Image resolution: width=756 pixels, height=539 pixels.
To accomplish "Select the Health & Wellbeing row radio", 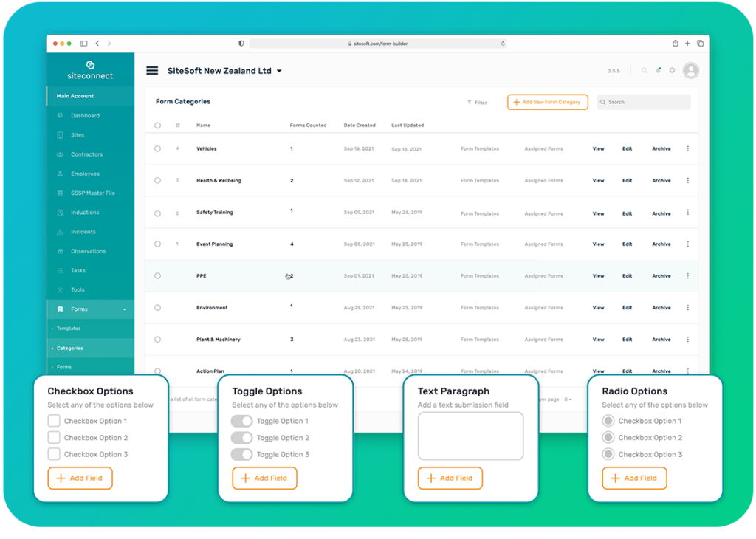I will coord(158,180).
